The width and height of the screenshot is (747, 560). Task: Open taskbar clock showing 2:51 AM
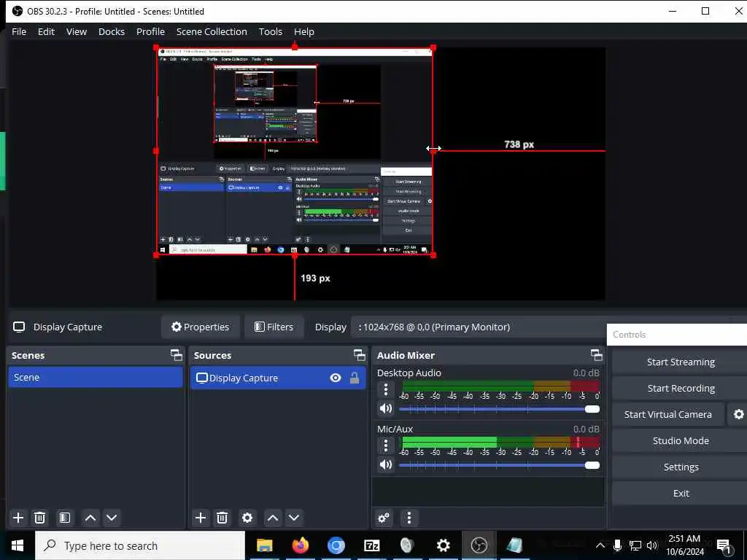point(684,545)
